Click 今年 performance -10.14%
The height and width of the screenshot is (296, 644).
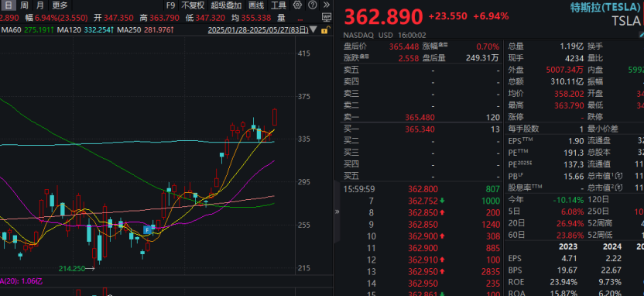click(x=568, y=200)
